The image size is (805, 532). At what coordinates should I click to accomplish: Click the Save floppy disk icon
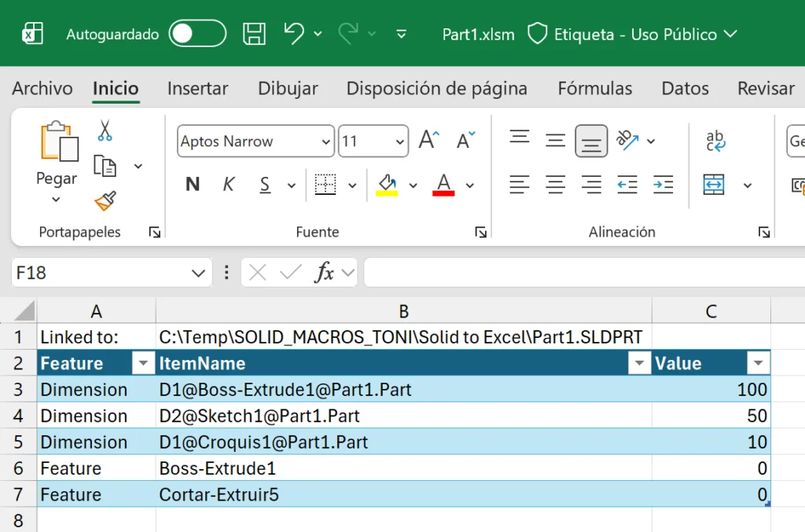coord(254,34)
